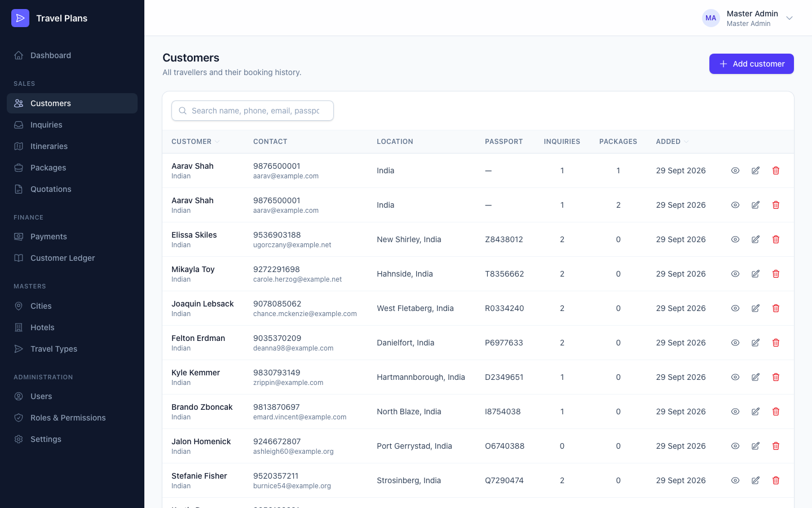Select Customers in the sidebar
This screenshot has height=508, width=812.
pos(72,103)
